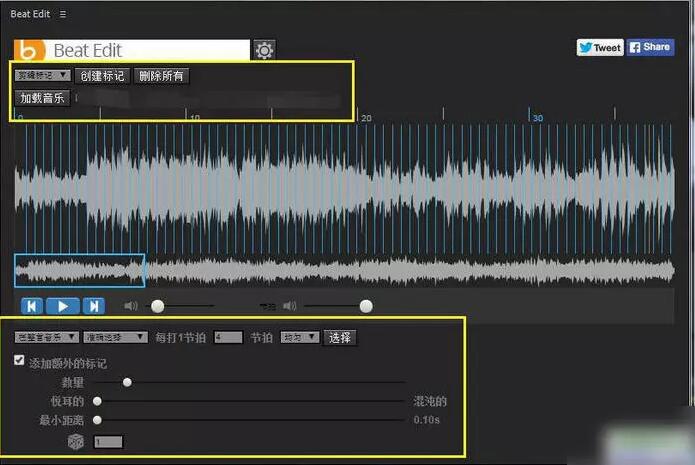This screenshot has width=695, height=465.
Task: Open the Beat Edit panel menu icon
Action: pos(63,14)
